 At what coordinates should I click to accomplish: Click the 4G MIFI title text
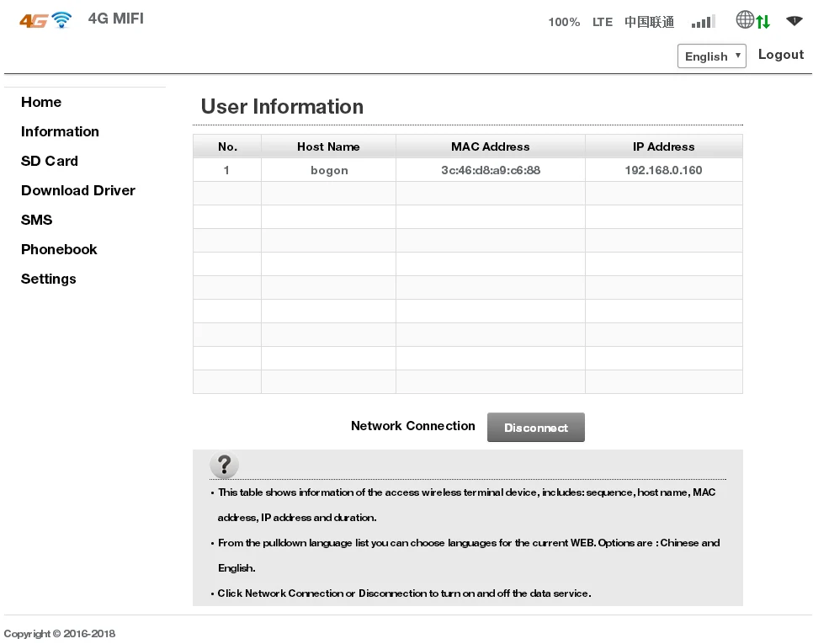click(115, 19)
